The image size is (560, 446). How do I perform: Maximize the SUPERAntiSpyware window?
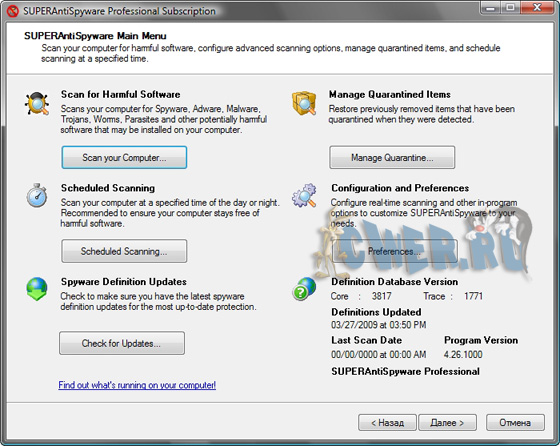[x=511, y=7]
